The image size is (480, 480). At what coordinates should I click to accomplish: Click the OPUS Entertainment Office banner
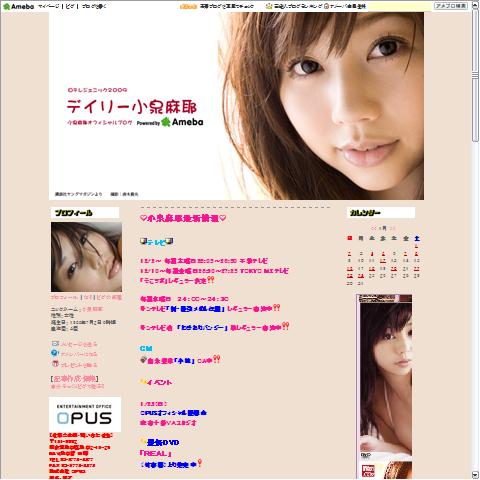pos(85,414)
